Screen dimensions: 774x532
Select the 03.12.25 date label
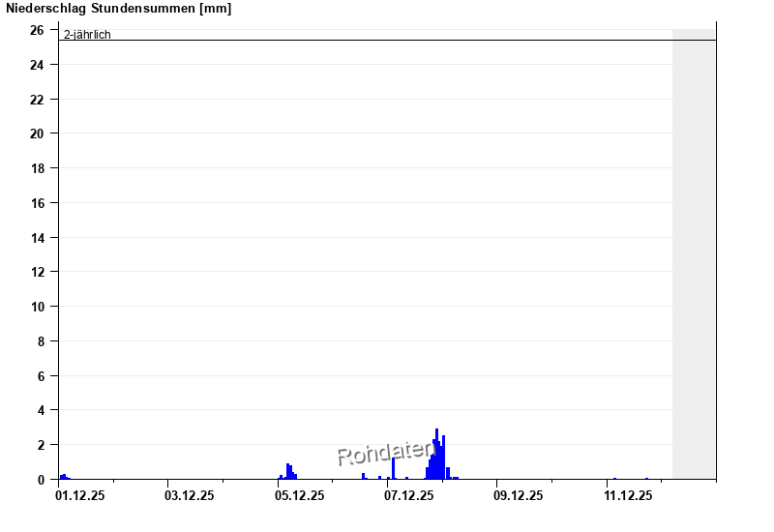[x=189, y=496]
